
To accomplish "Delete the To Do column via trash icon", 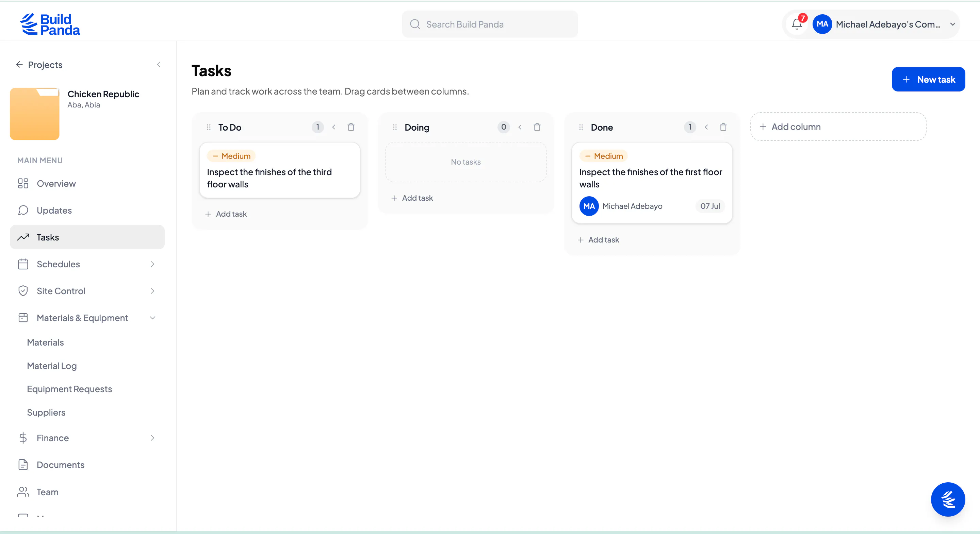I will (x=351, y=127).
